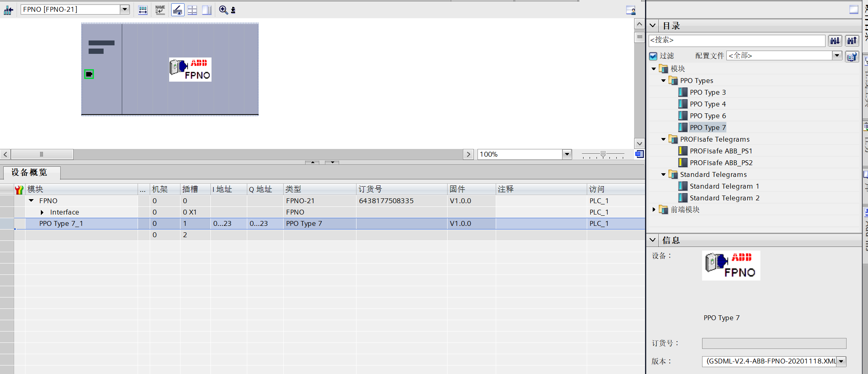The image size is (868, 374).
Task: Click the overview window icon at graphic area top right
Action: tap(630, 10)
